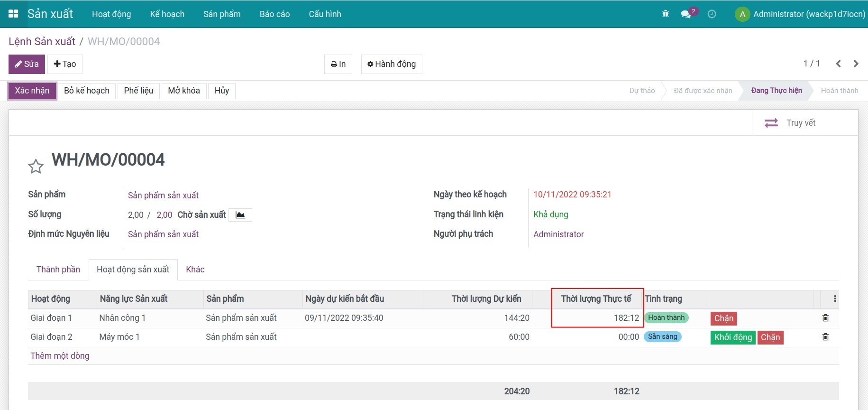Click Khởi động for Giai đoạn 2
The image size is (868, 410).
tap(733, 337)
